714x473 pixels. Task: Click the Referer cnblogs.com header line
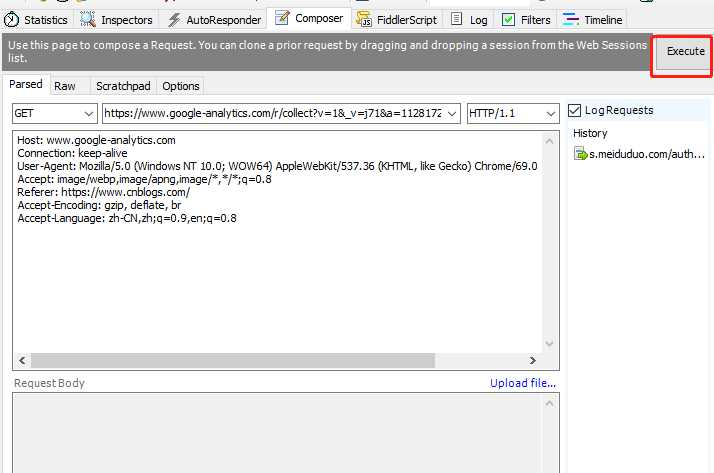pyautogui.click(x=103, y=192)
